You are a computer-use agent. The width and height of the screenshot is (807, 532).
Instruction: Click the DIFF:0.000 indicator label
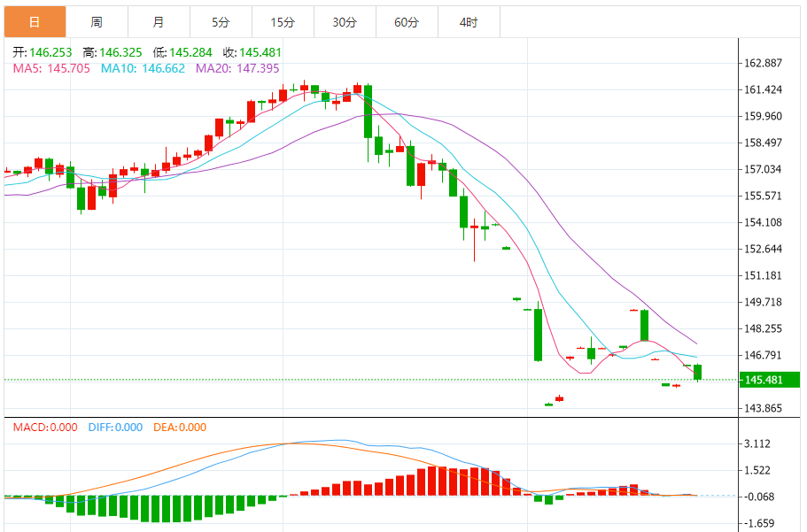tap(115, 427)
